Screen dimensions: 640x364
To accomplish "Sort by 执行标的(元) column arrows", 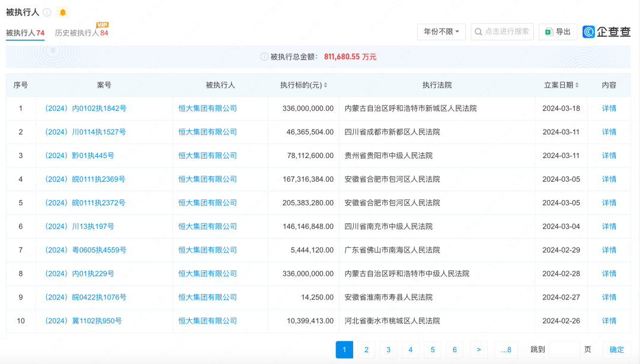I will pyautogui.click(x=325, y=85).
